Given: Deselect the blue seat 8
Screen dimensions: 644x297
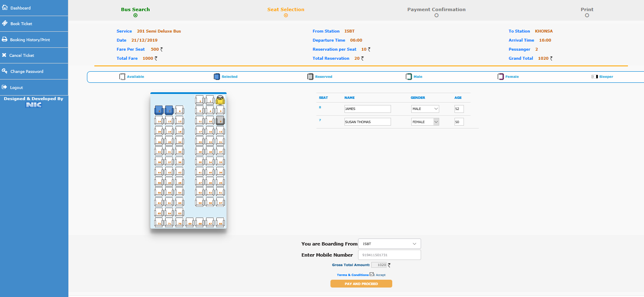Looking at the screenshot, I should coord(159,110).
